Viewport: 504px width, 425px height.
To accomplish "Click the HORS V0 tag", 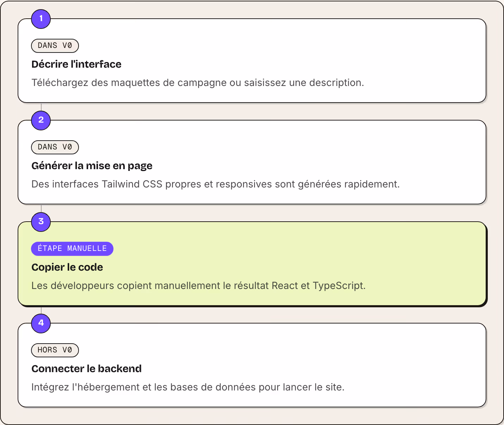I will pos(55,350).
